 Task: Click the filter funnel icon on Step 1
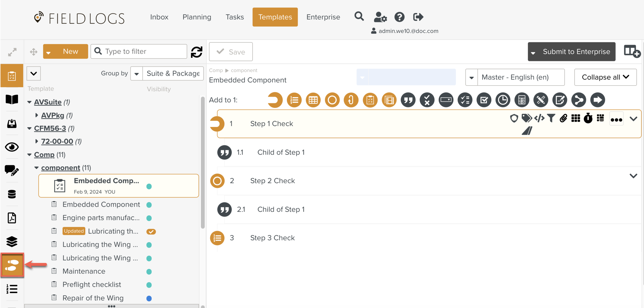[551, 118]
